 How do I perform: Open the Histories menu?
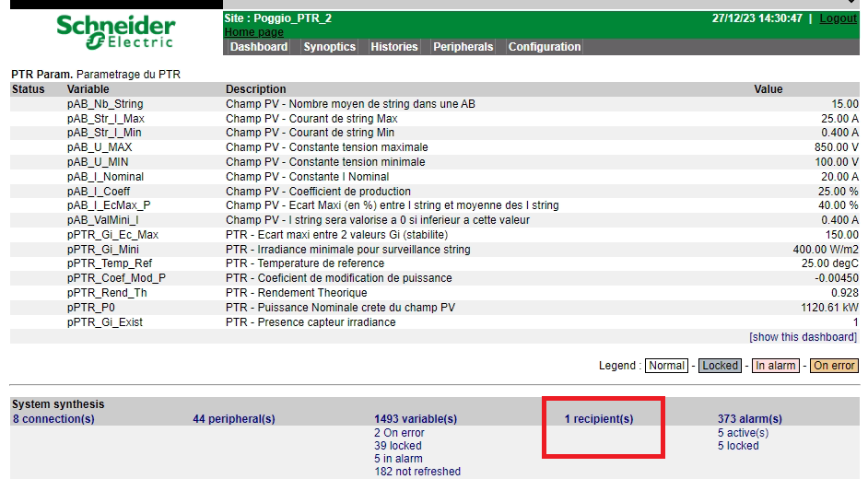coord(394,47)
